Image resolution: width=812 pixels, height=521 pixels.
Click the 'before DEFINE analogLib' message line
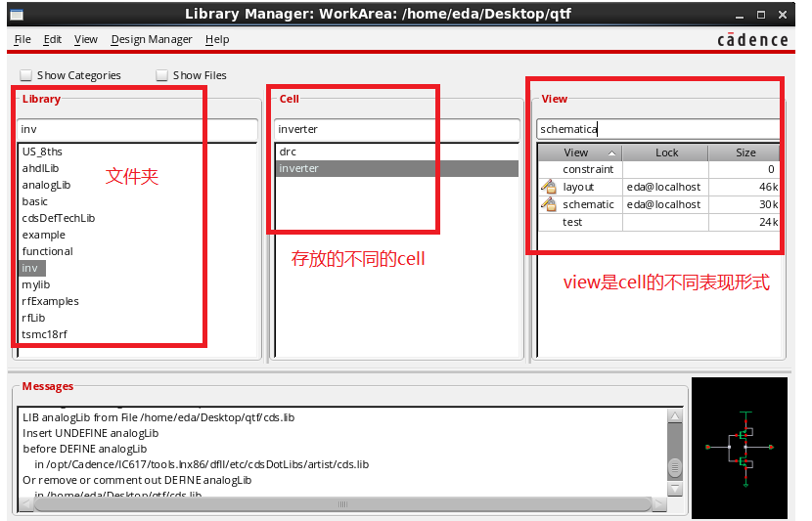(x=85, y=449)
